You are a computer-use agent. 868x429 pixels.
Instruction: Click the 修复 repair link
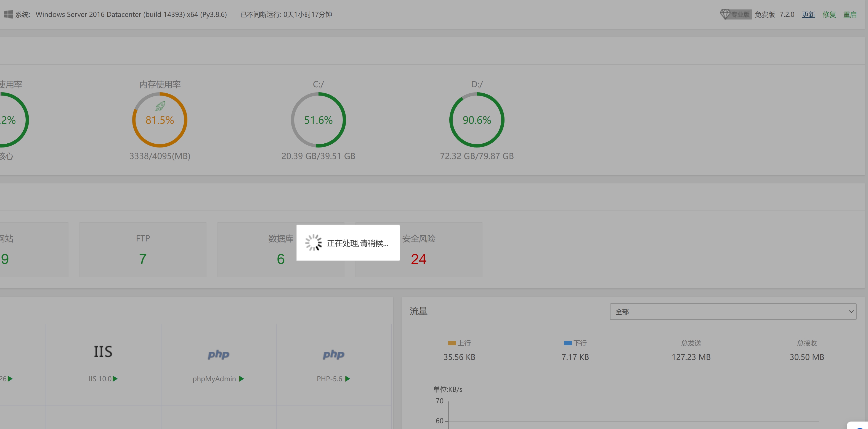(x=829, y=14)
